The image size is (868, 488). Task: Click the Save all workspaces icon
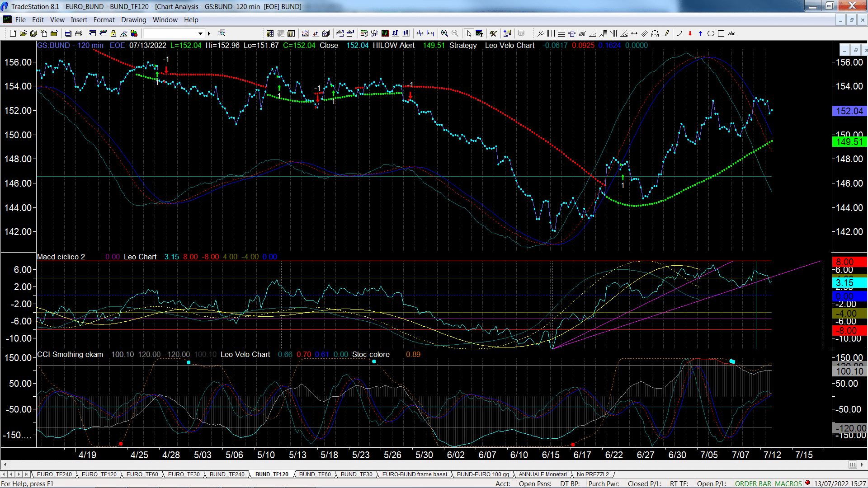click(x=33, y=33)
